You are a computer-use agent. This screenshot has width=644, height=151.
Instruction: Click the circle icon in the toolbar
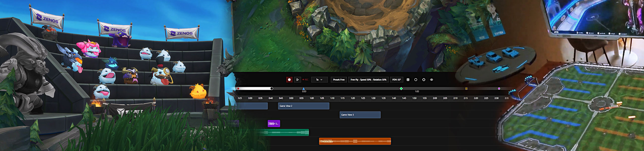click(x=416, y=80)
